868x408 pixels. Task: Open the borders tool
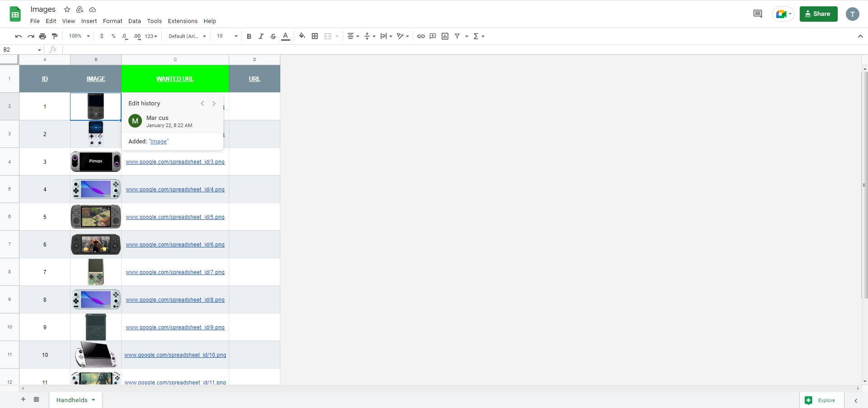[x=315, y=36]
